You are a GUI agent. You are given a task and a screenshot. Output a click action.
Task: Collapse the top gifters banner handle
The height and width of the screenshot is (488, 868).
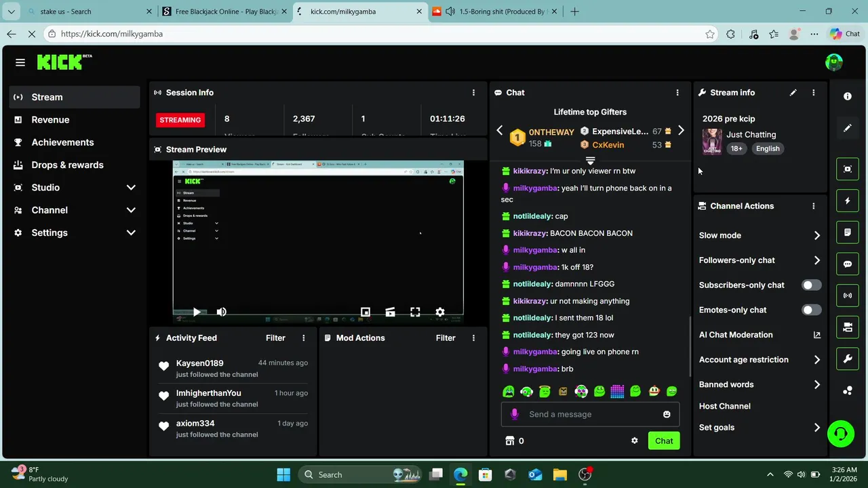590,161
